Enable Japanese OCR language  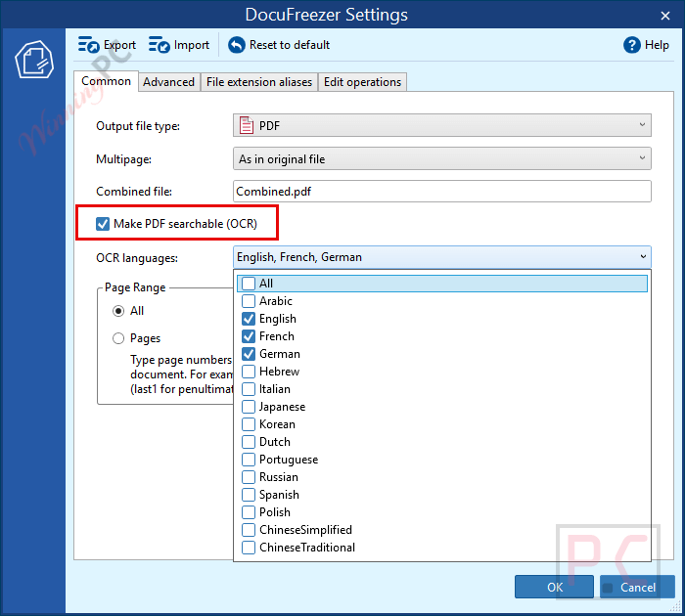pyautogui.click(x=249, y=407)
